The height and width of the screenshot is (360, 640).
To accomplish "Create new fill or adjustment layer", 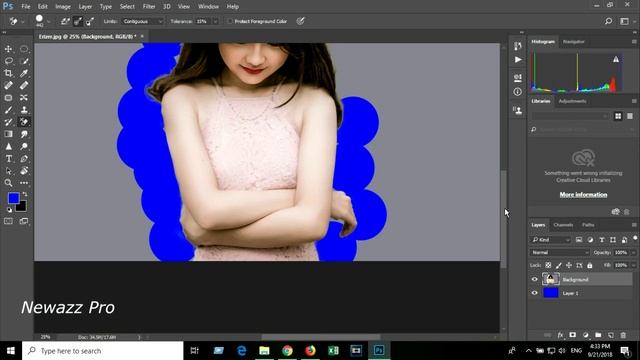I will tap(586, 335).
